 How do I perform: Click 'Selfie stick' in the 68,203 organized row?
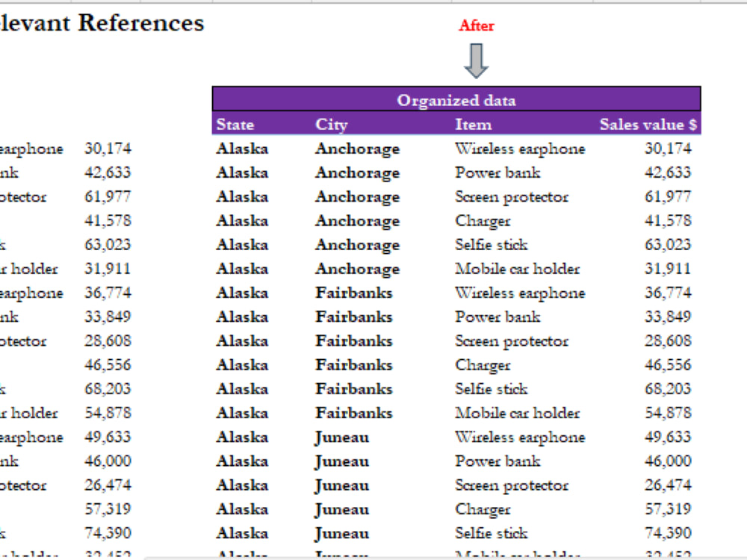pyautogui.click(x=492, y=388)
